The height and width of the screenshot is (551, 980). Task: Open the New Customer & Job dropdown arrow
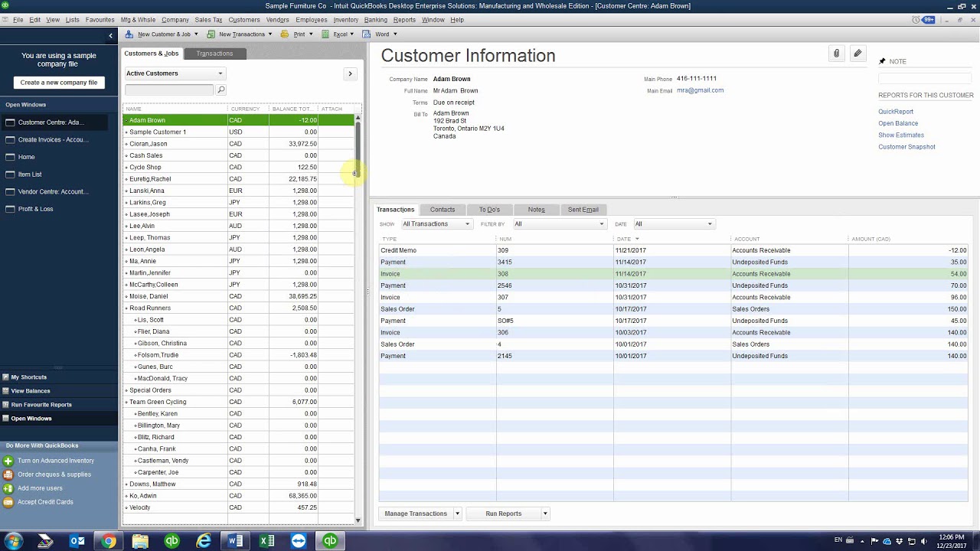coord(196,34)
